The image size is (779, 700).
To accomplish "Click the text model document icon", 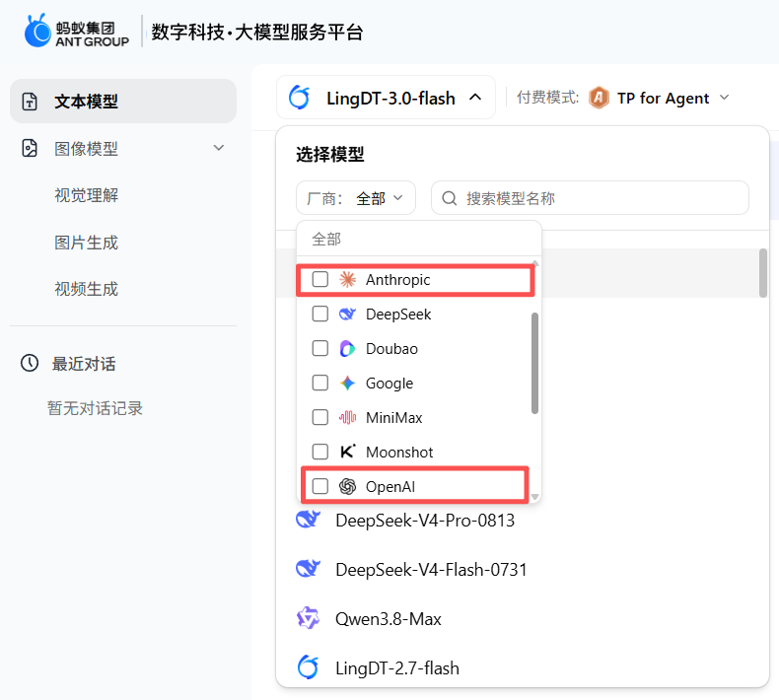I will tap(30, 102).
